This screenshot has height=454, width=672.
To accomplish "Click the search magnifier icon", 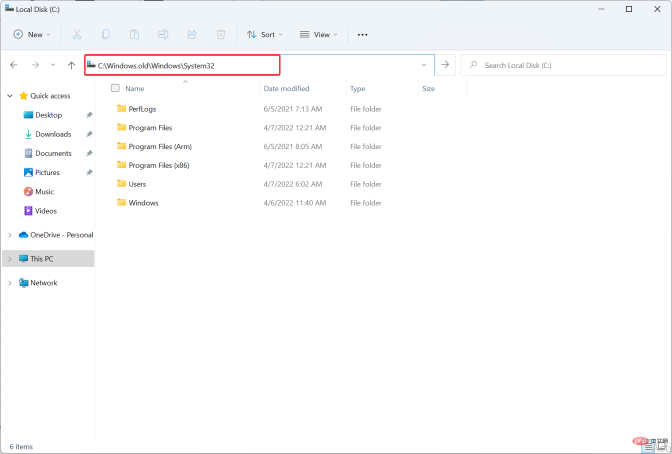I will pos(473,65).
